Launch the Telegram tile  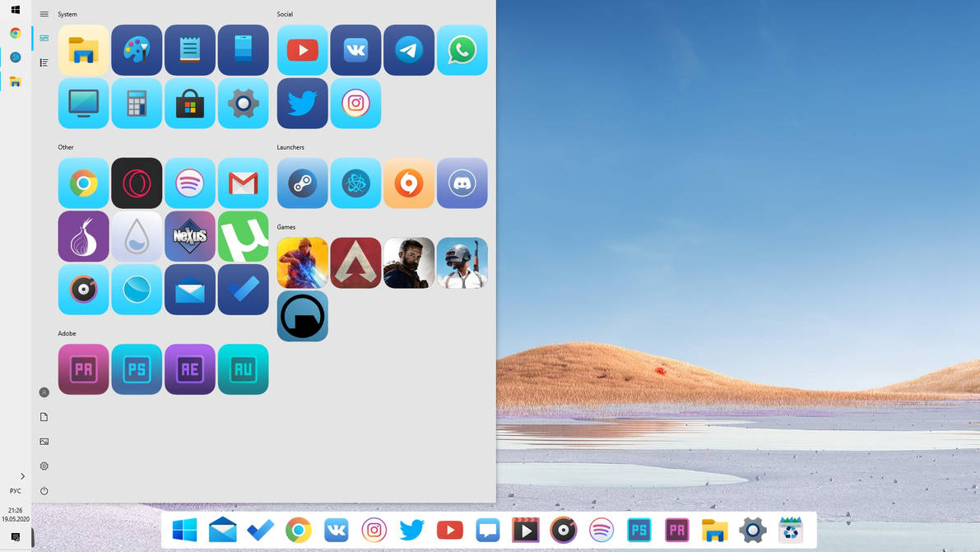click(409, 50)
